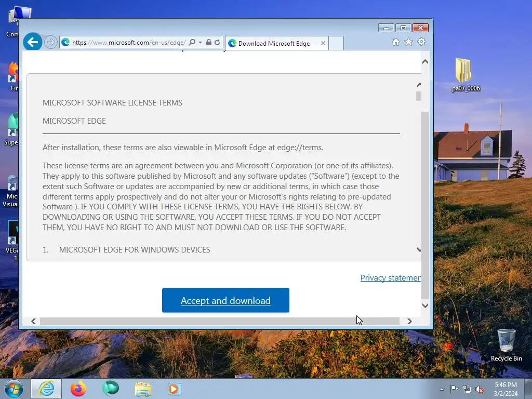532x399 pixels.
Task: Click the forward navigation arrow
Action: point(50,43)
